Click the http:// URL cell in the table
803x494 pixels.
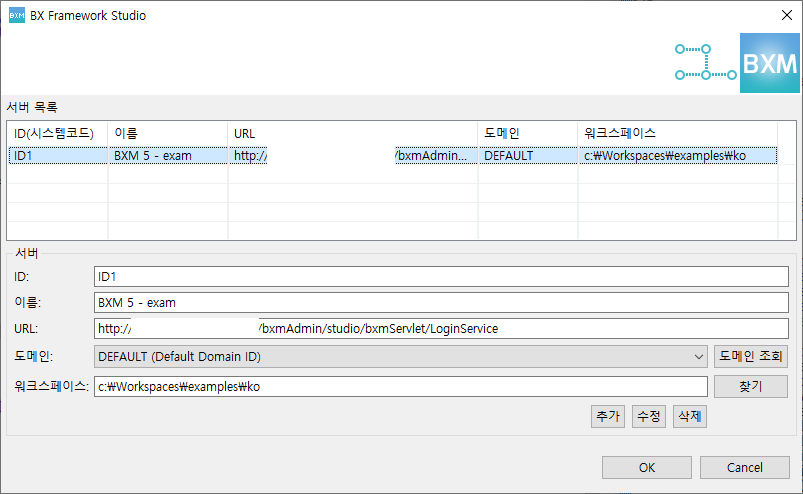(353, 156)
